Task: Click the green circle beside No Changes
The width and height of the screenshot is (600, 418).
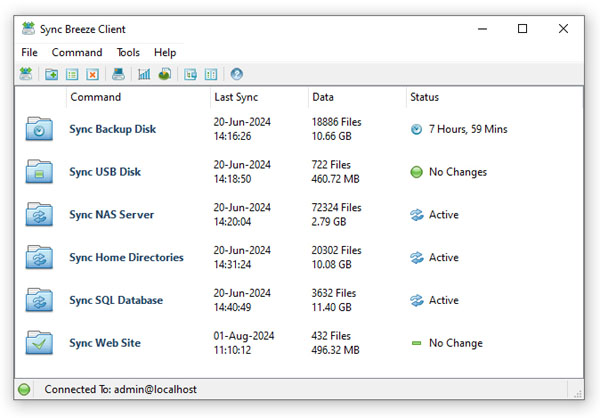Action: tap(416, 172)
